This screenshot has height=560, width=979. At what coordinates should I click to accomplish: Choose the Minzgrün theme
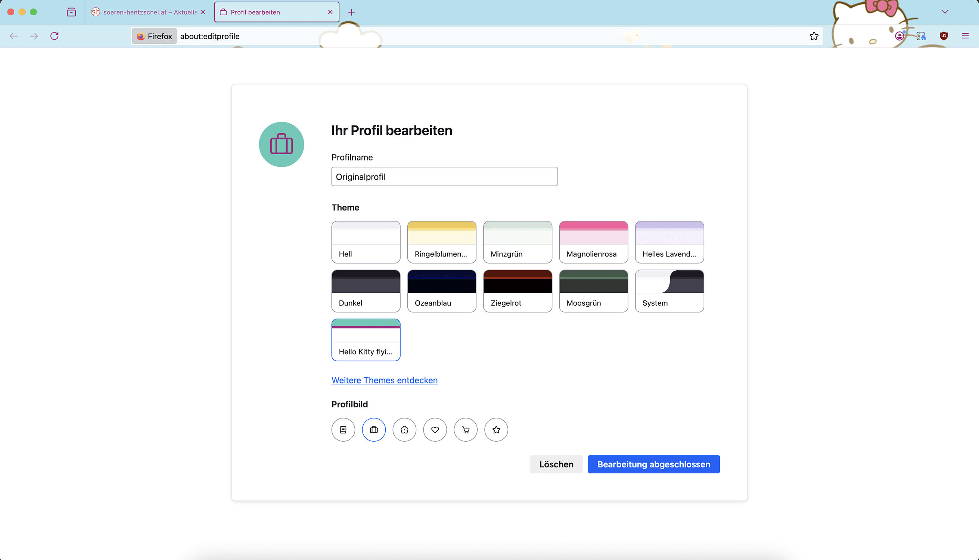pos(518,242)
